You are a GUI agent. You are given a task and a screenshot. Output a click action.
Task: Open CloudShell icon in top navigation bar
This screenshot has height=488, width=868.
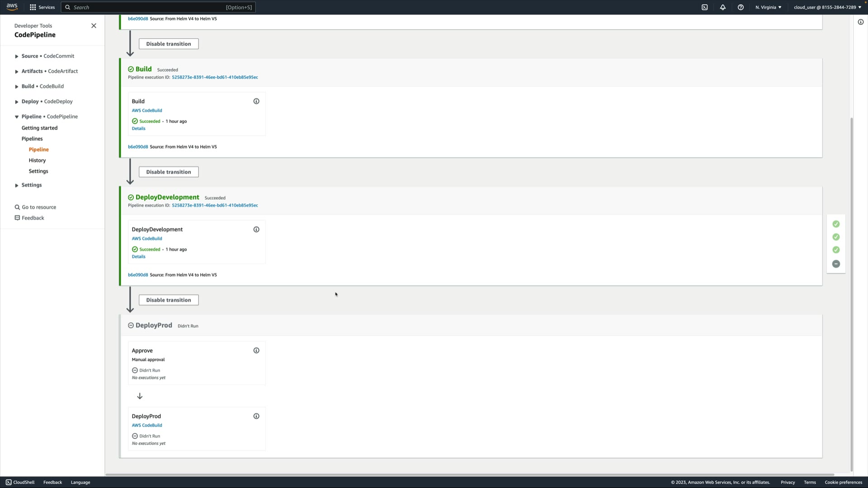coord(704,7)
